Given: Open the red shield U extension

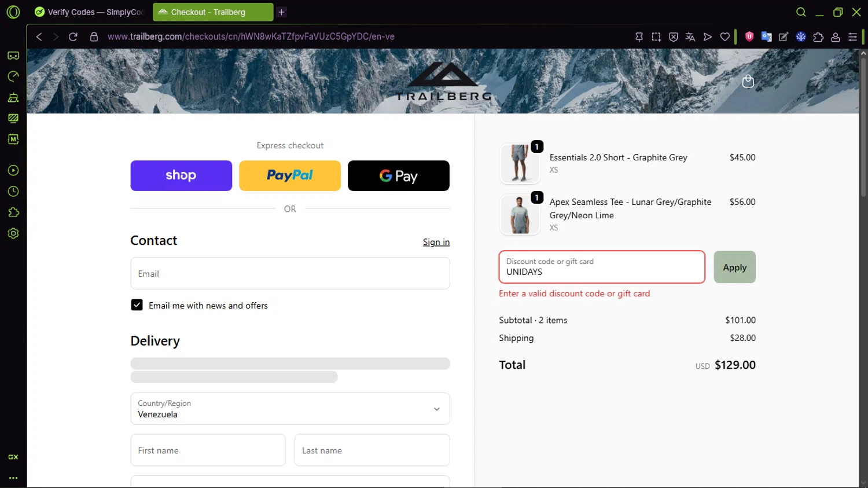Looking at the screenshot, I should [749, 36].
